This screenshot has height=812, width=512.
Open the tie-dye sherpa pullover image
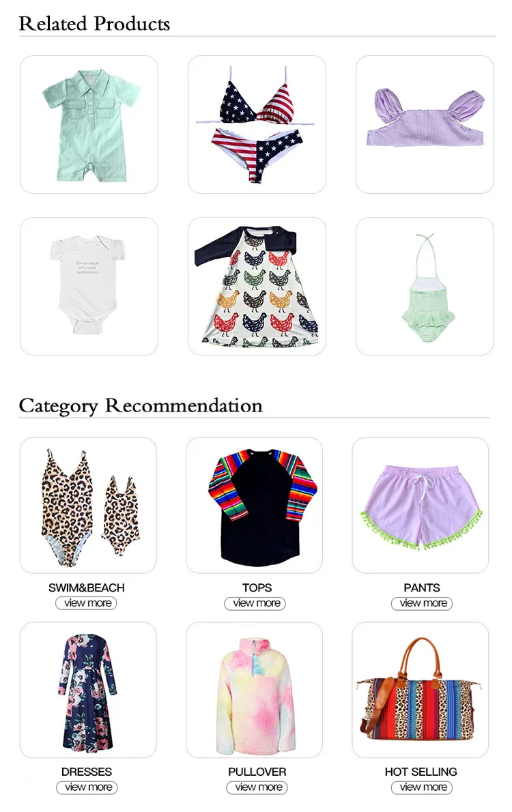[255, 690]
